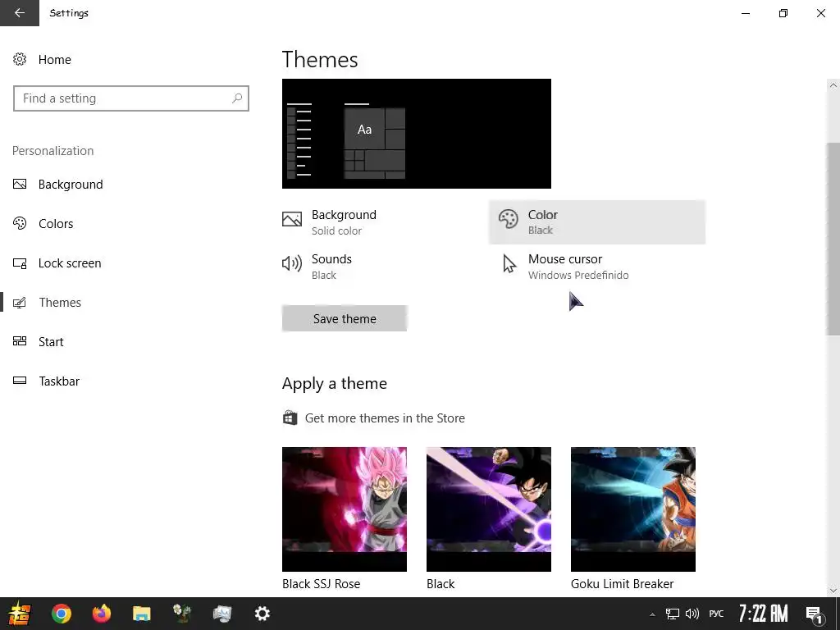Click the Color palette icon
Image resolution: width=840 pixels, height=630 pixels.
[x=508, y=218]
